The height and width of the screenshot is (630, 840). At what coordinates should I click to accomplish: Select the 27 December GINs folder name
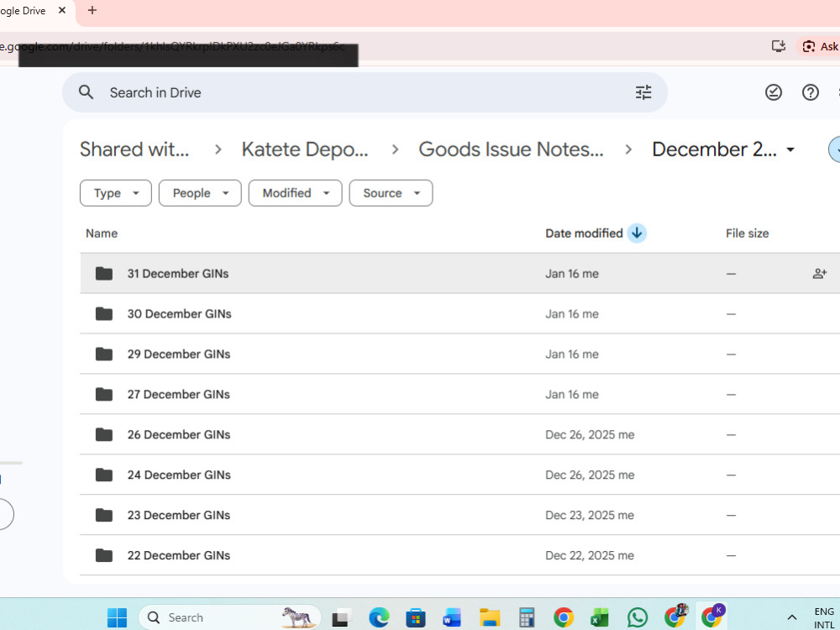178,394
